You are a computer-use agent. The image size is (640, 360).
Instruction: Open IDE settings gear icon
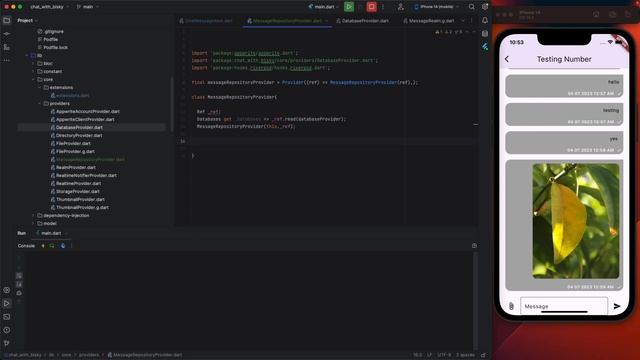click(x=484, y=7)
